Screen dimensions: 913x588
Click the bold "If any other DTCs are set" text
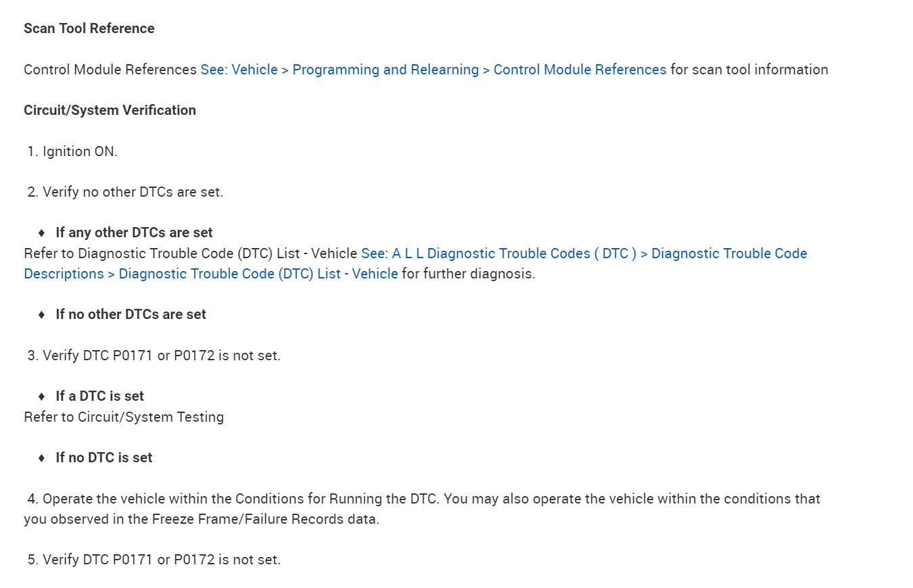coord(134,232)
